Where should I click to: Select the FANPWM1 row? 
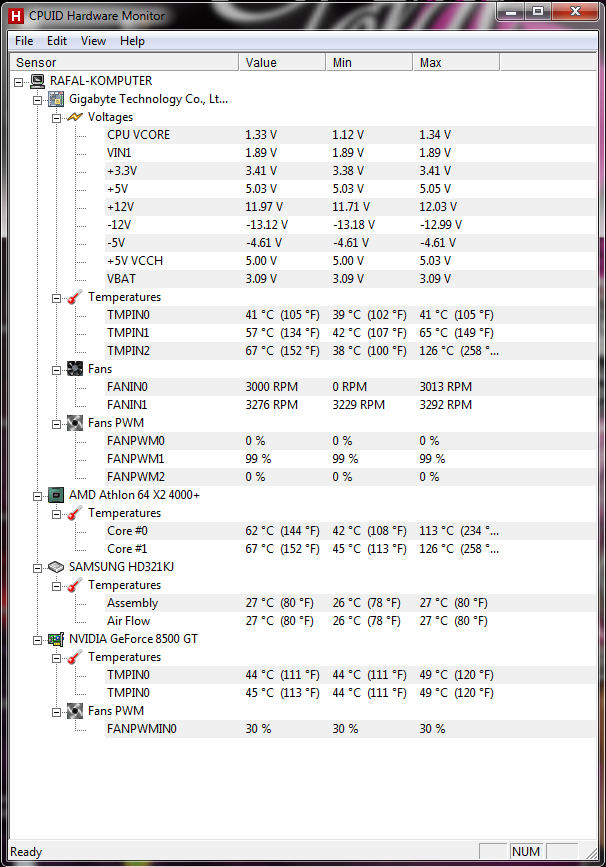tap(351, 459)
